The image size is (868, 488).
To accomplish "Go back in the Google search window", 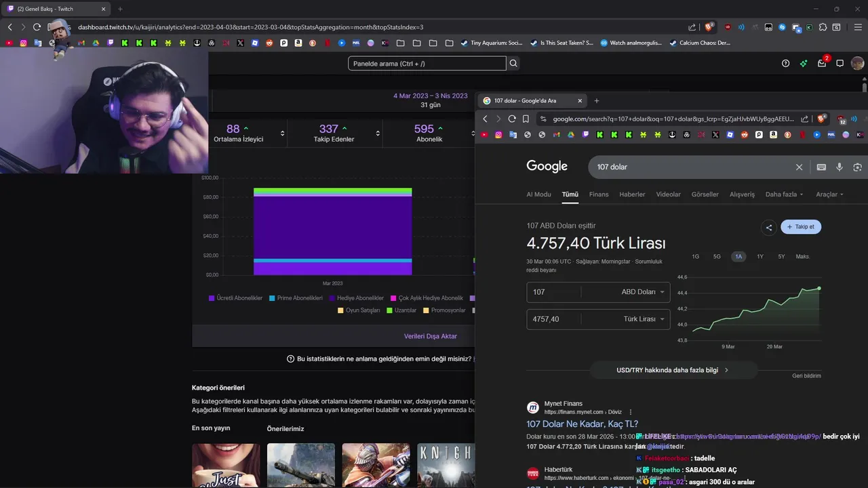I will click(485, 119).
